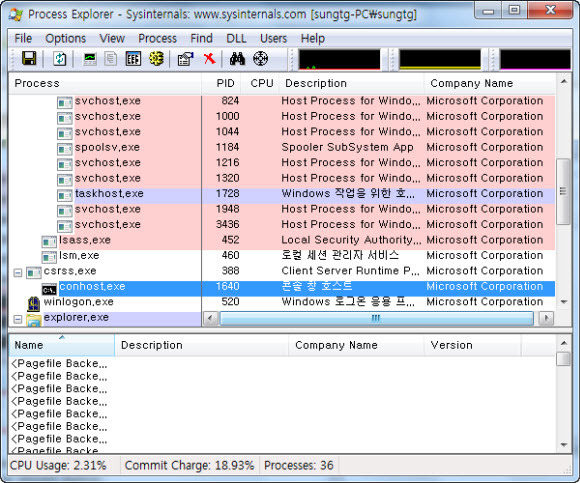
Task: Open the DLL menu
Action: [236, 38]
